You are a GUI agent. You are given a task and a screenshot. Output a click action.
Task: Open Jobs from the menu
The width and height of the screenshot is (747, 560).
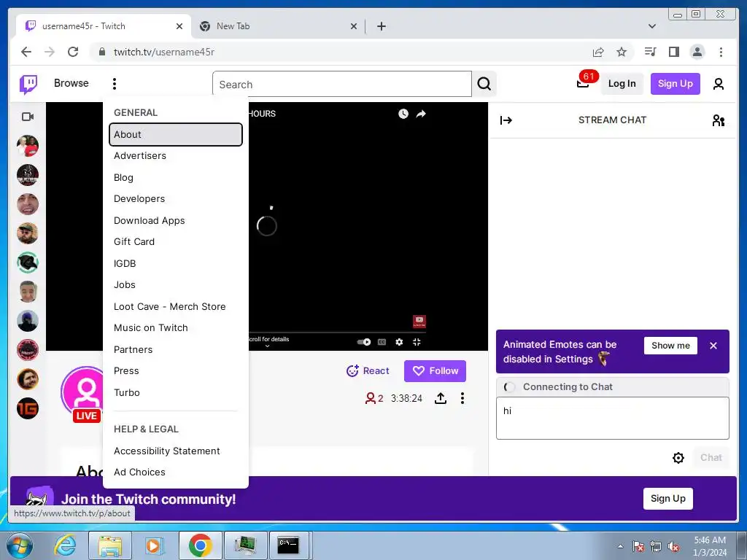[x=175, y=285]
